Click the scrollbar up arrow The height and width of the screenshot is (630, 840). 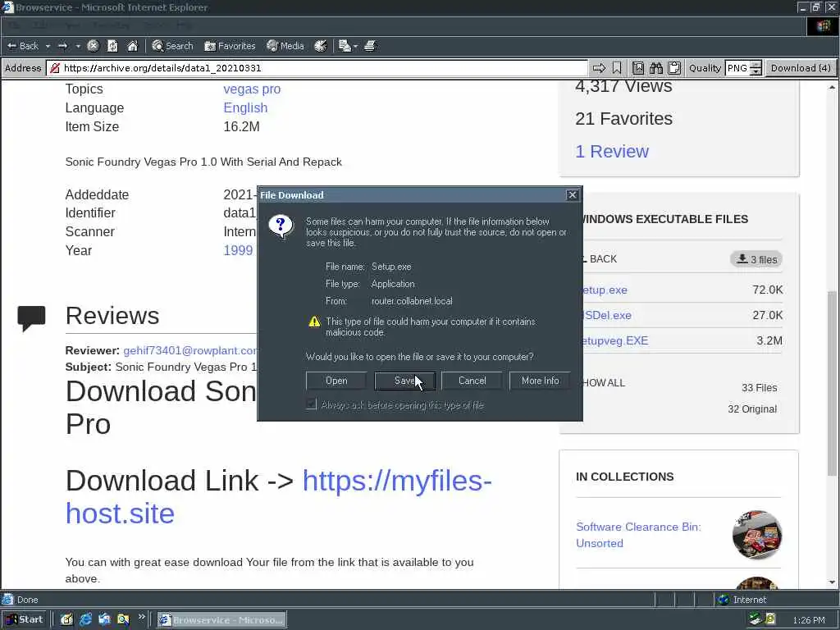coord(832,87)
